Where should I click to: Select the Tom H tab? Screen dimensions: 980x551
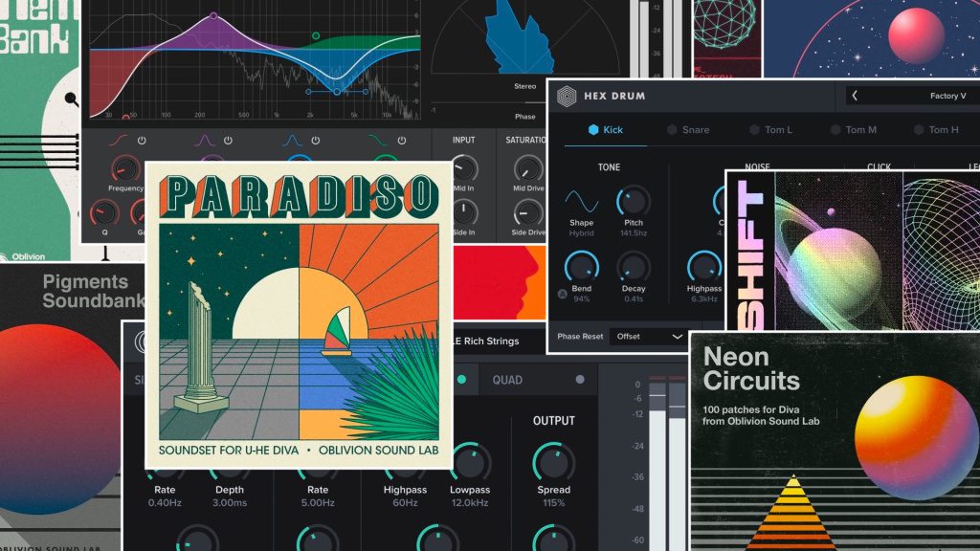click(x=936, y=130)
